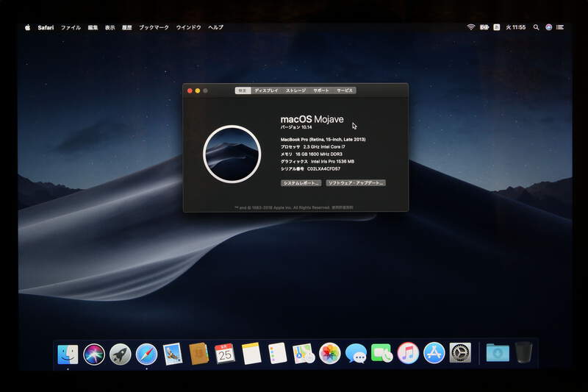
Task: Click the 16 GB 1600 MHz DDR3 line
Action: 319,154
